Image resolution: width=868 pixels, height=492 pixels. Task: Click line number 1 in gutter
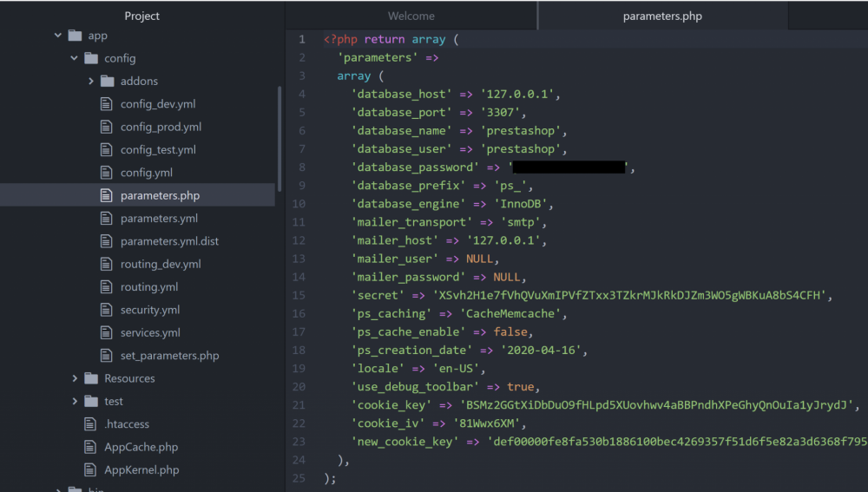coord(302,39)
